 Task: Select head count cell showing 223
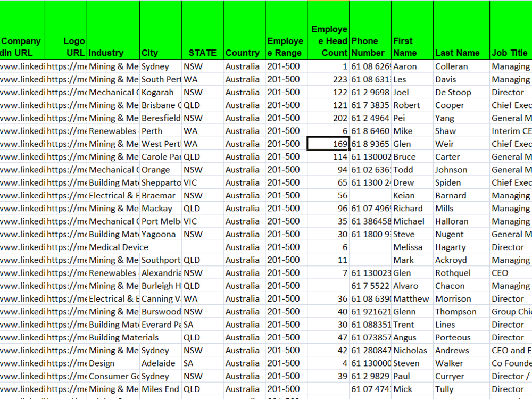328,79
